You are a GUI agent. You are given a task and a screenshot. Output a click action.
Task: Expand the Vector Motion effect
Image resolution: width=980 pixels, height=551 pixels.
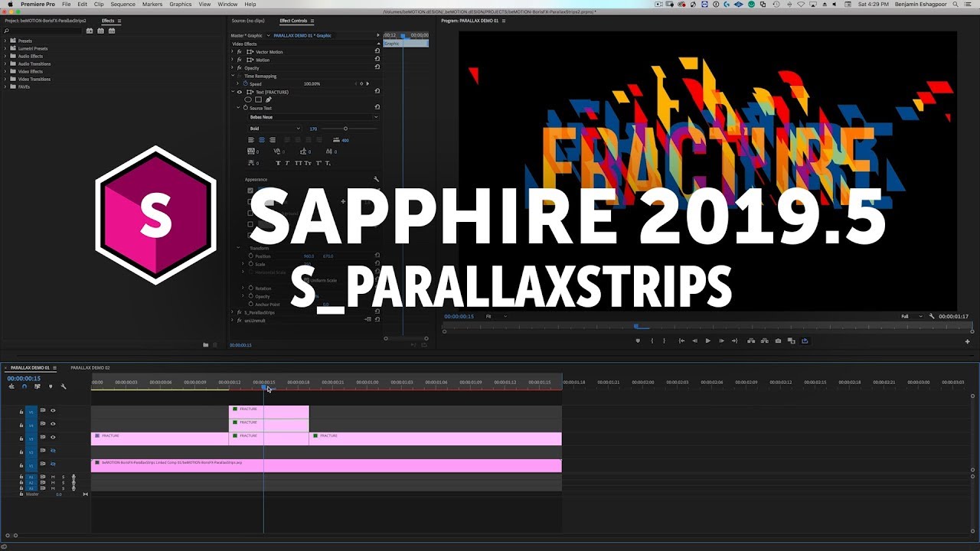(x=233, y=52)
